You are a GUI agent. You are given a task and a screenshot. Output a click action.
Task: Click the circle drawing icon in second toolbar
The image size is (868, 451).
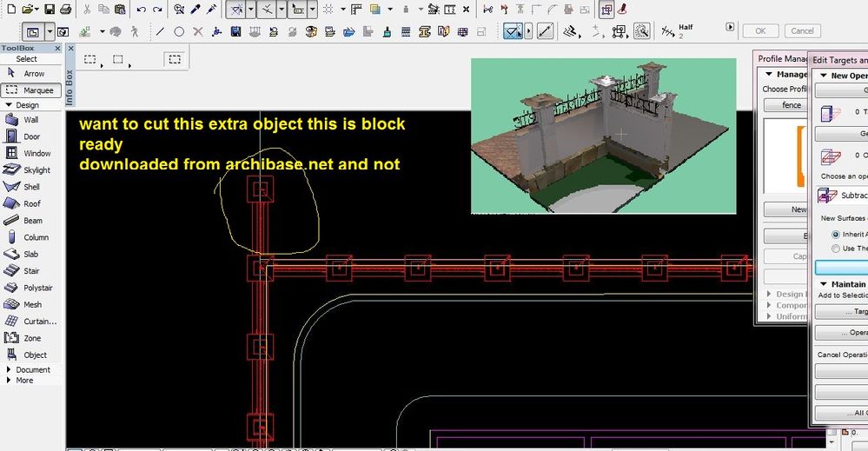pos(179,31)
